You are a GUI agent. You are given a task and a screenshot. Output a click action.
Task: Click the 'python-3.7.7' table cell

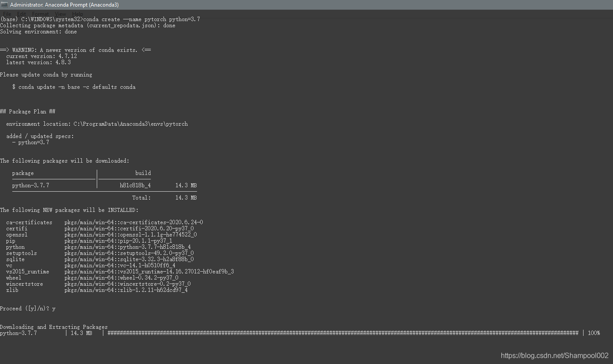tap(31, 186)
